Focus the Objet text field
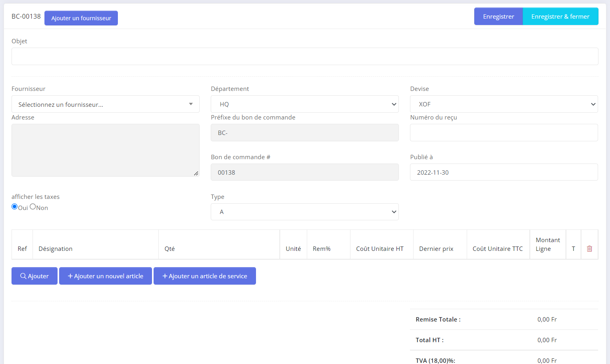This screenshot has height=364, width=610. [x=304, y=56]
